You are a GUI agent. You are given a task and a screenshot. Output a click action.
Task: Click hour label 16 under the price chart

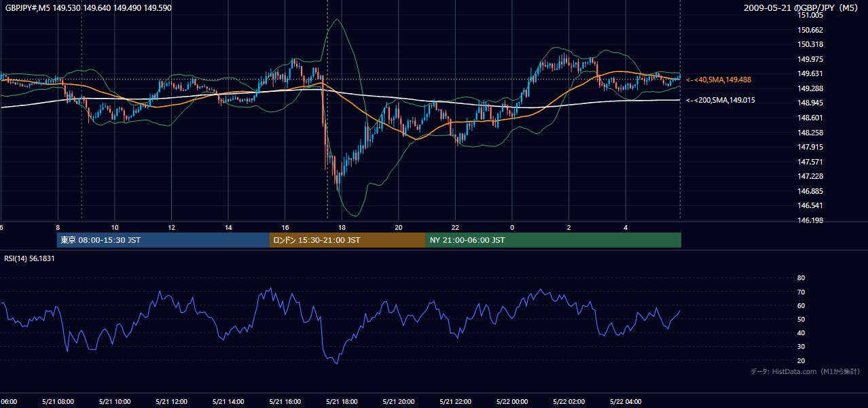click(x=285, y=227)
